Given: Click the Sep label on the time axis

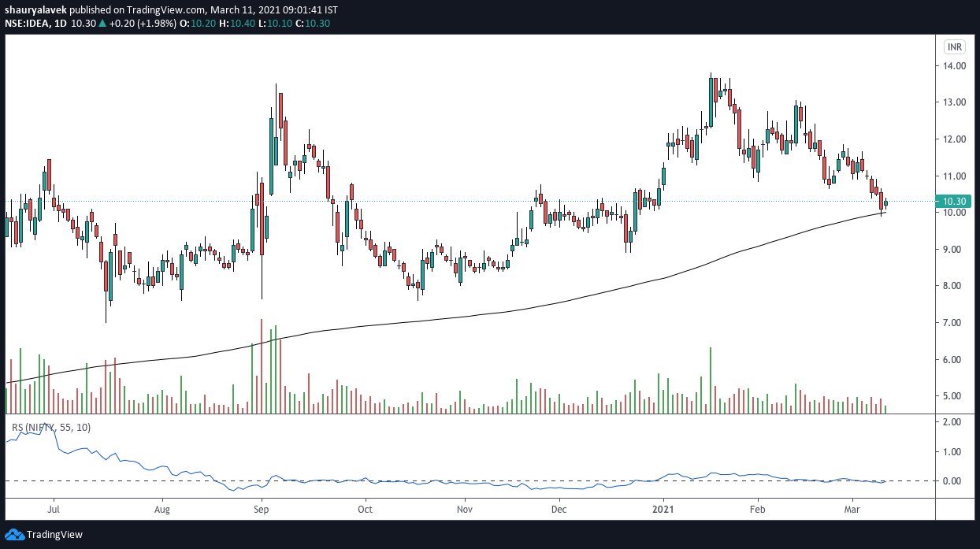Looking at the screenshot, I should [262, 509].
